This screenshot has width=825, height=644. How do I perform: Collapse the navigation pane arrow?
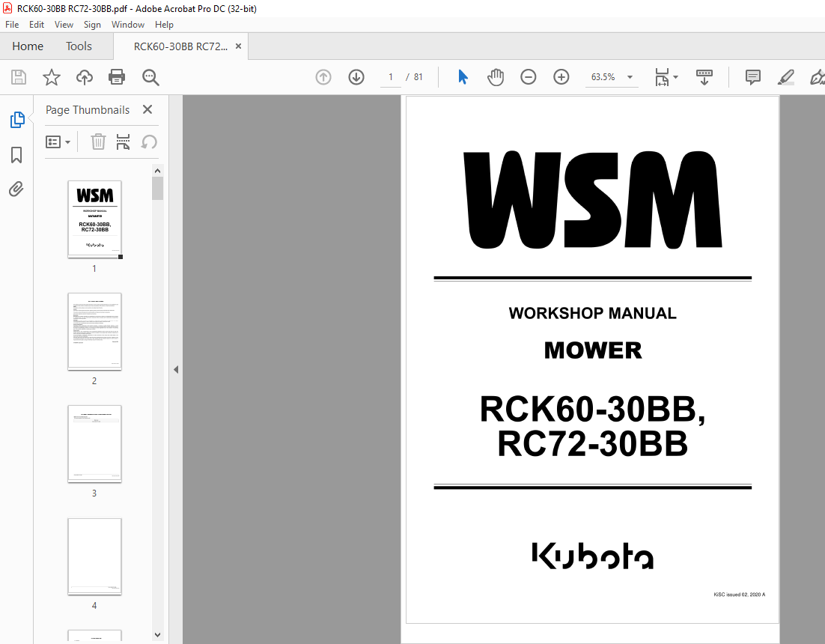176,369
